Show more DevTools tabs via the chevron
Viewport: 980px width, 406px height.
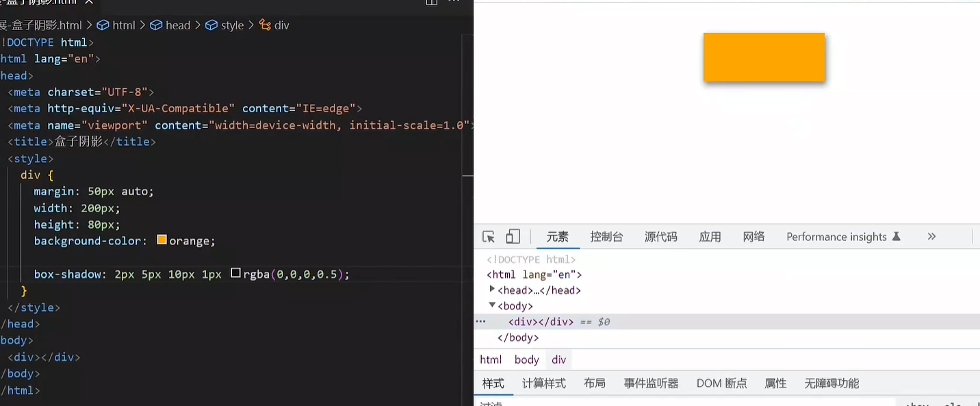click(931, 236)
